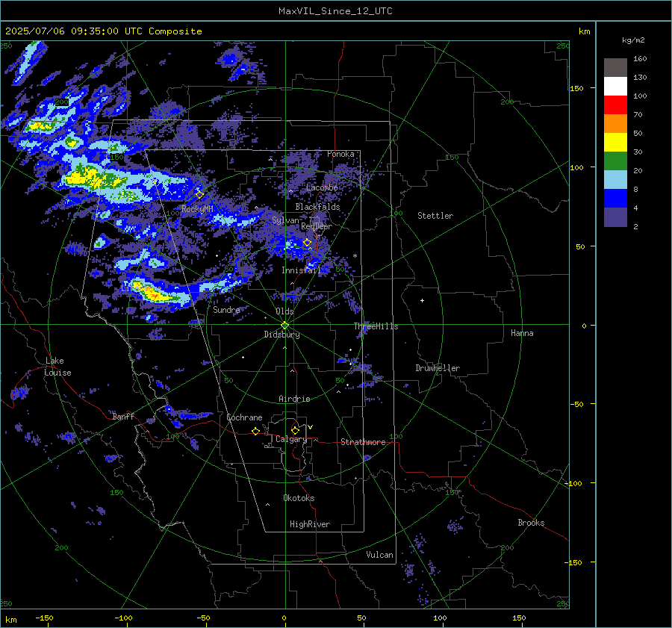Click the 150 km tick on right axis
672x628 pixels.
click(x=577, y=88)
